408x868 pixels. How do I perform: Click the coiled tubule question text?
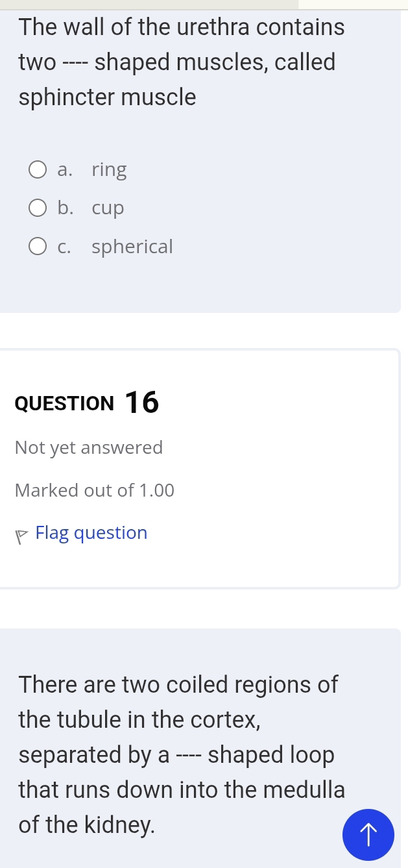click(x=182, y=754)
